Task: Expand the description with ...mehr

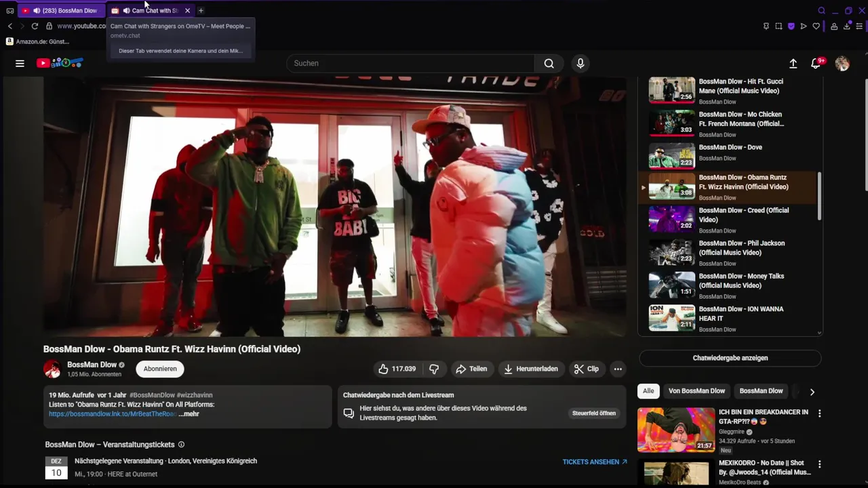Action: click(x=189, y=413)
